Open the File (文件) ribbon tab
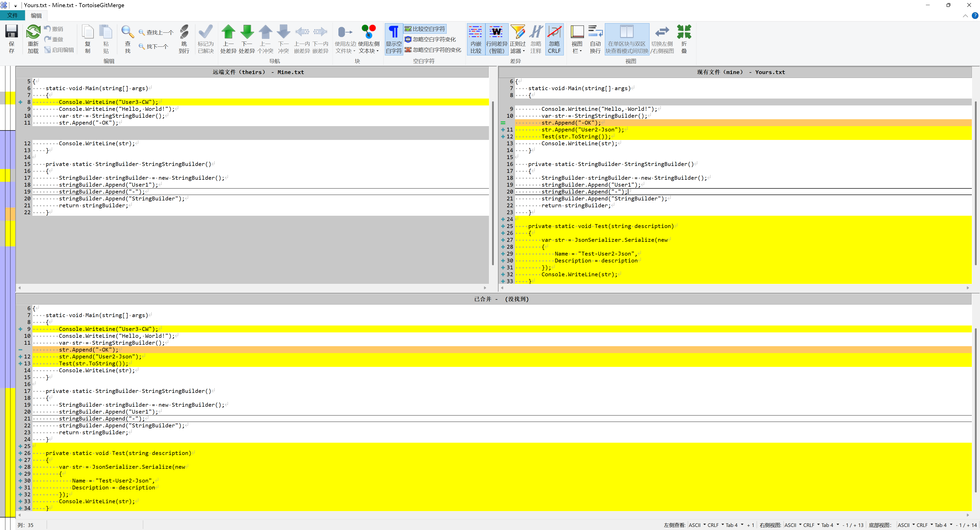 (x=12, y=16)
